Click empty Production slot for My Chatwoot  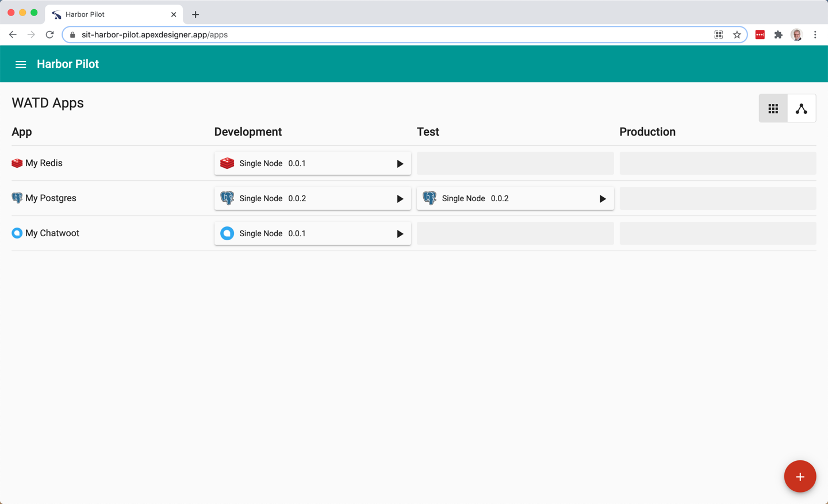[x=718, y=233]
